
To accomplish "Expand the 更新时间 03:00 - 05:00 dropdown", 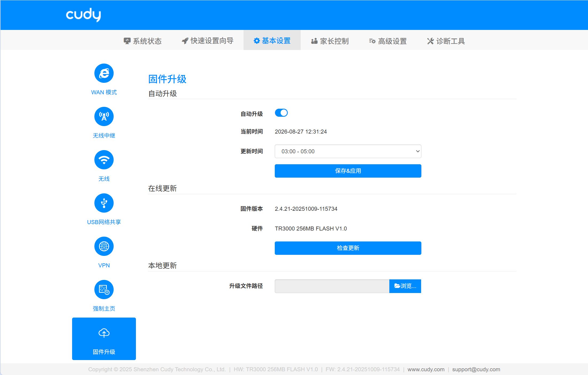I will pyautogui.click(x=348, y=151).
